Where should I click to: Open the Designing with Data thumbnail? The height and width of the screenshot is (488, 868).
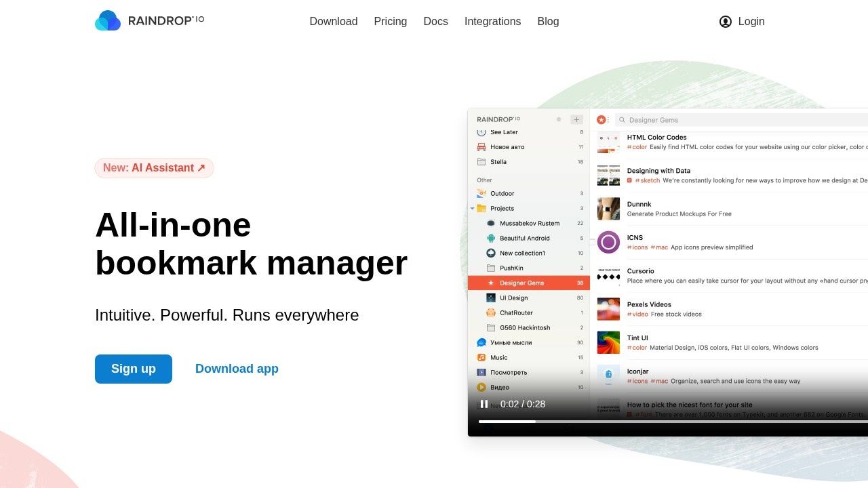(608, 176)
